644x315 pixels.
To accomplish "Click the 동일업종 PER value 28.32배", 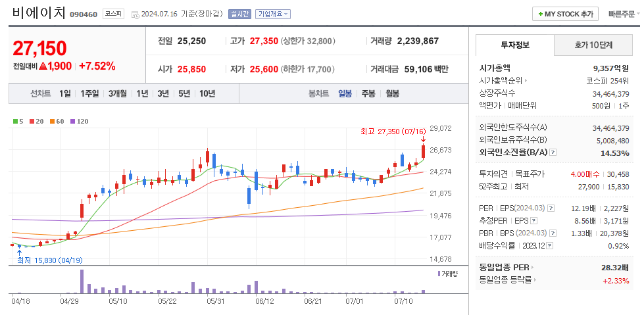I will pyautogui.click(x=615, y=268).
